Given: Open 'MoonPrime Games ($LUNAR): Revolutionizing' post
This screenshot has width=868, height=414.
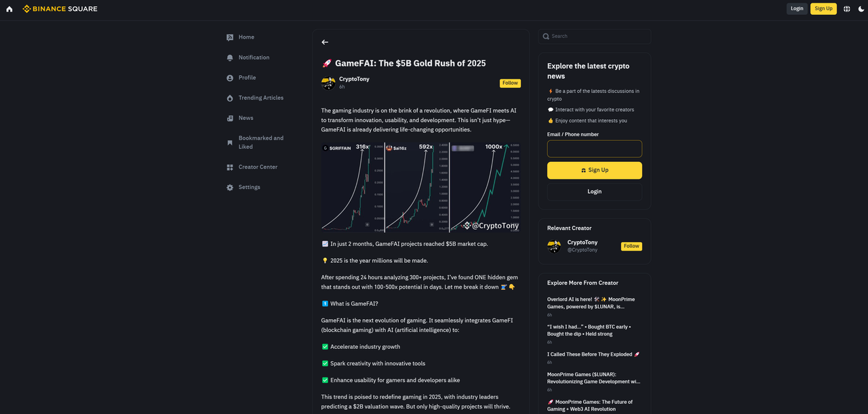Looking at the screenshot, I should pyautogui.click(x=593, y=377).
